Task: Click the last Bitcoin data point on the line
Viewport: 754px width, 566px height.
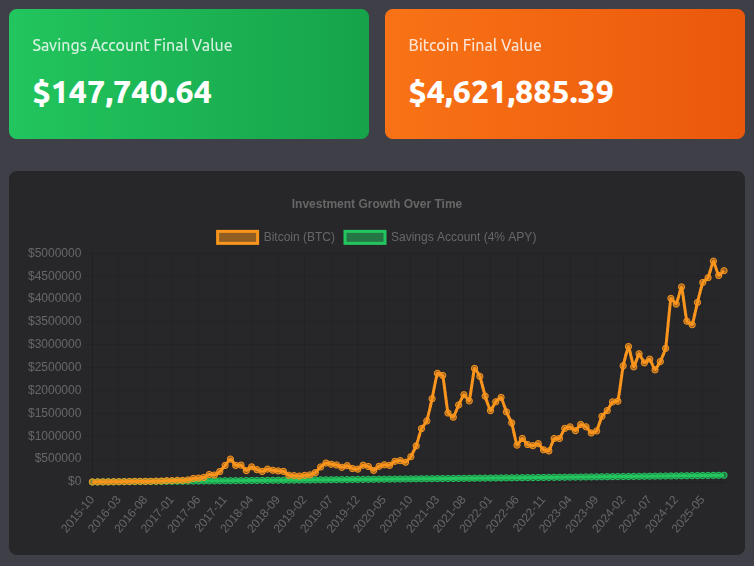Action: click(724, 270)
